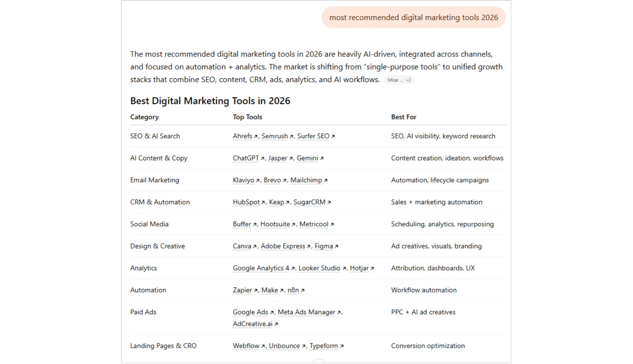
Task: Open the Metricool link
Action: click(x=316, y=224)
